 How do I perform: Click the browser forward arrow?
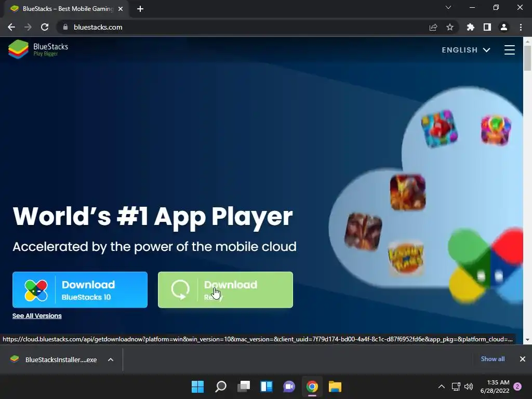[28, 27]
